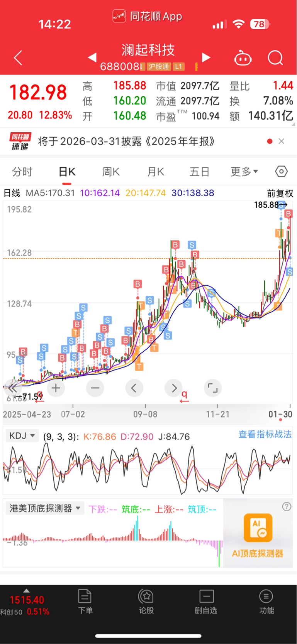Open the KDJ indicator dropdown
The height and width of the screenshot is (644, 297).
tap(22, 436)
